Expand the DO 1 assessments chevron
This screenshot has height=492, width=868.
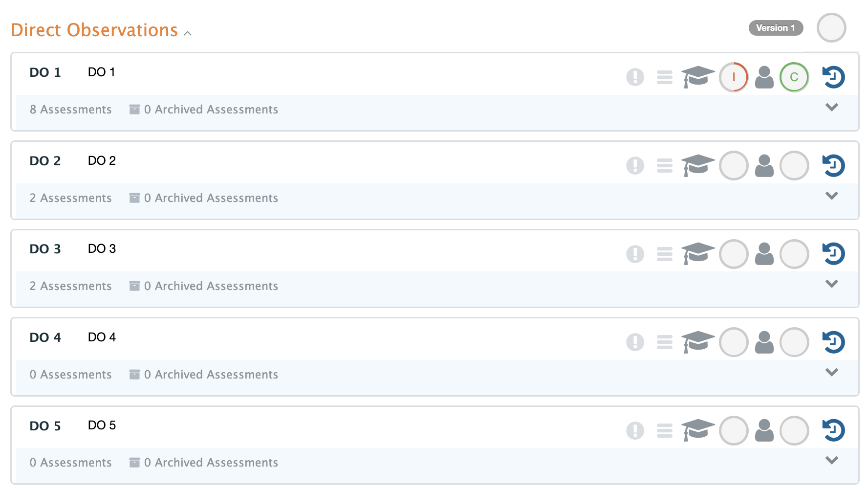831,107
